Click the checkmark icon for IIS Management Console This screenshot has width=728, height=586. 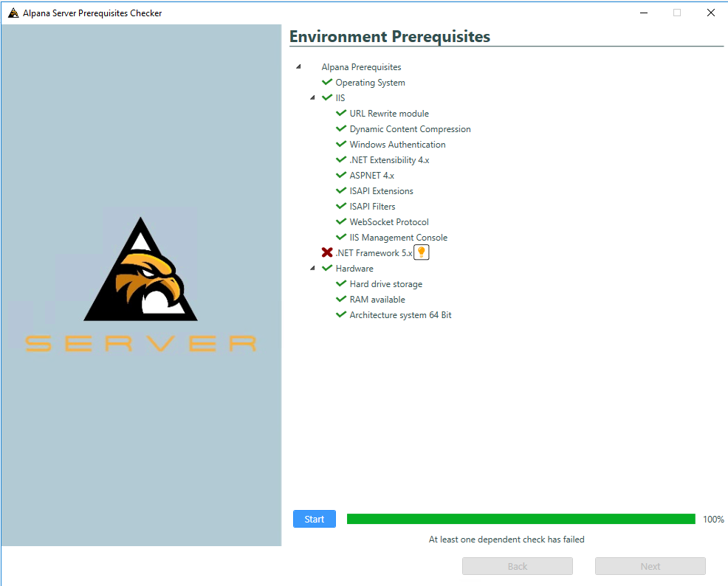tap(341, 237)
